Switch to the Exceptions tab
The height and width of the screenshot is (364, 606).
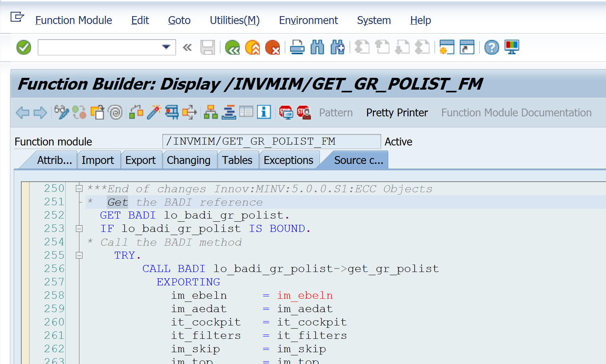(x=288, y=160)
